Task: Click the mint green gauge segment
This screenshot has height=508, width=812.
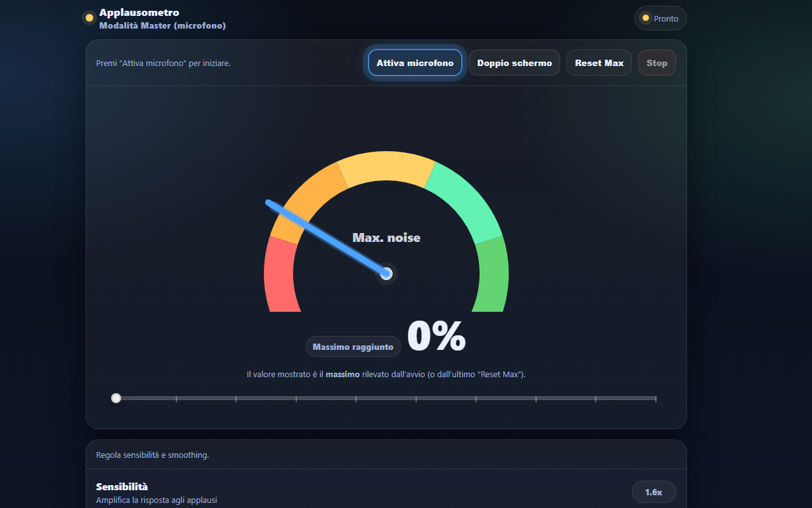Action: [x=466, y=200]
